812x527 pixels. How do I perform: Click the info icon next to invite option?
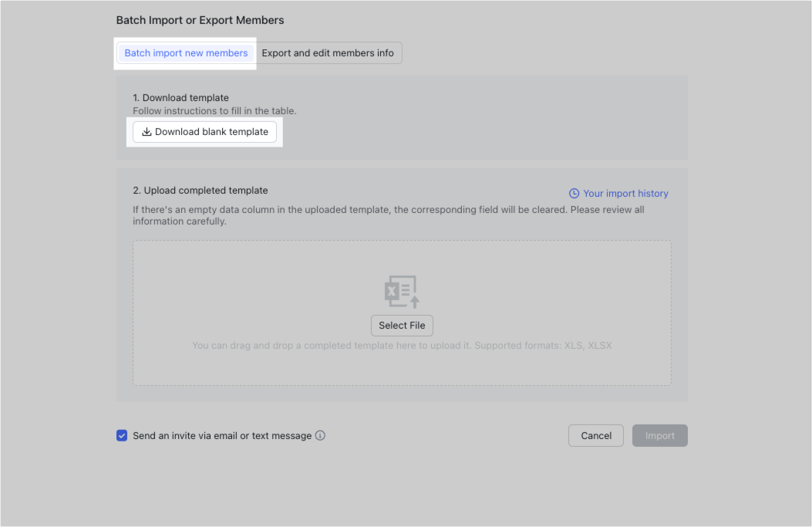pos(320,435)
